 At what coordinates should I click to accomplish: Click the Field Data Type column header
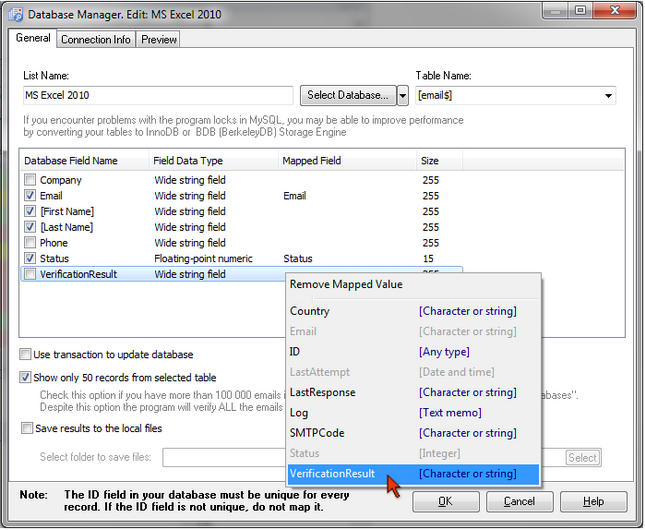tap(213, 160)
